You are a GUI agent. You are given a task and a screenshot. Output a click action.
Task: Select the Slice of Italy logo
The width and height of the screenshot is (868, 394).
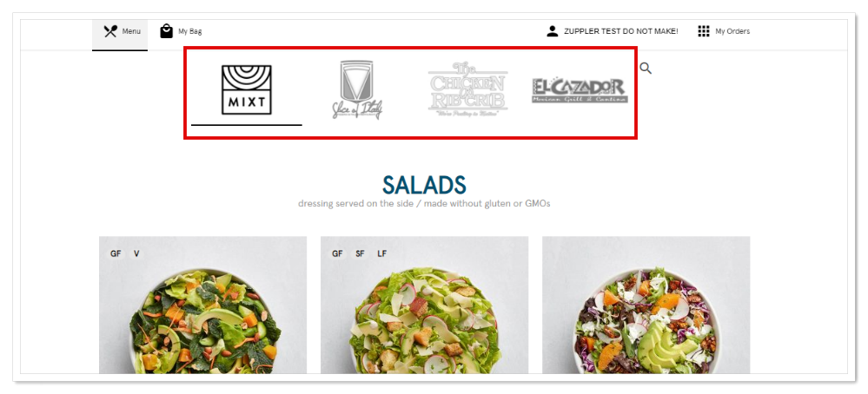(x=357, y=89)
